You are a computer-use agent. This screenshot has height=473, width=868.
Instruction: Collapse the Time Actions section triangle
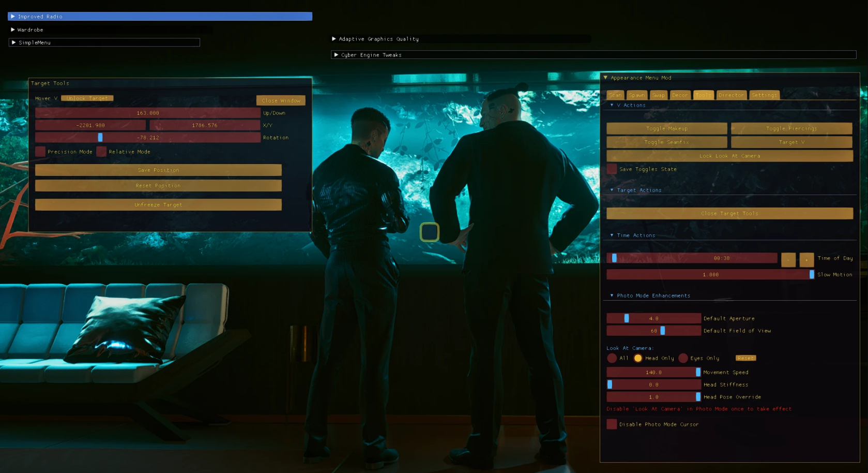pyautogui.click(x=612, y=235)
